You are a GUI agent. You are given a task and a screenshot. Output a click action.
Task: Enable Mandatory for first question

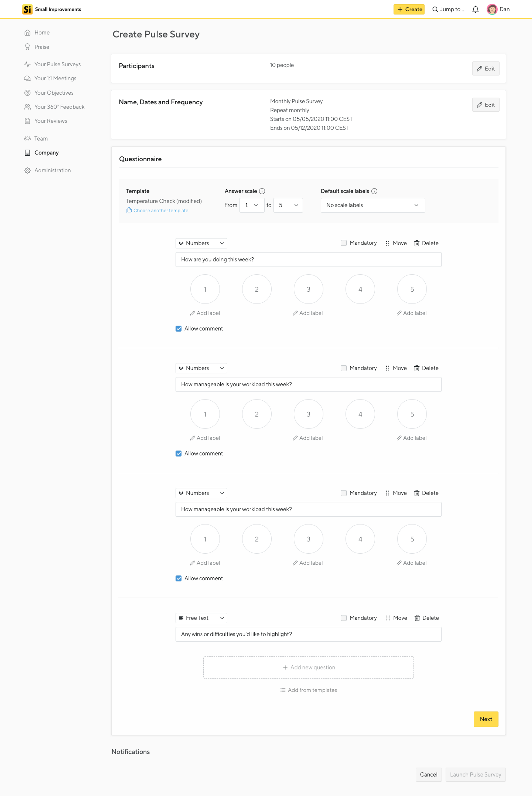coord(344,243)
